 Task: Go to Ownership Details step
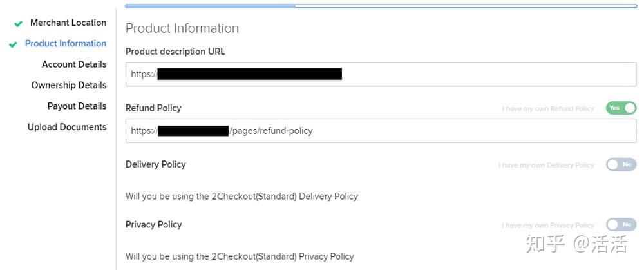tap(68, 85)
